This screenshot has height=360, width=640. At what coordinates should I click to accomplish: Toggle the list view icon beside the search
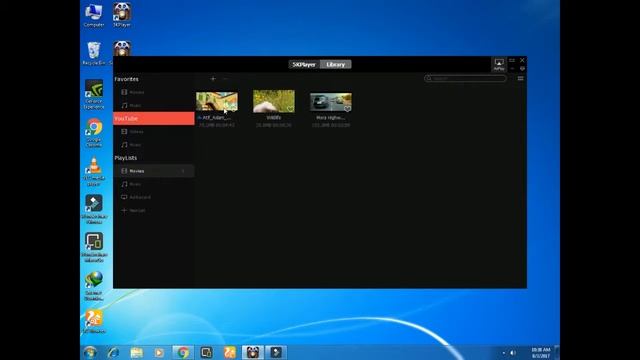pyautogui.click(x=520, y=78)
